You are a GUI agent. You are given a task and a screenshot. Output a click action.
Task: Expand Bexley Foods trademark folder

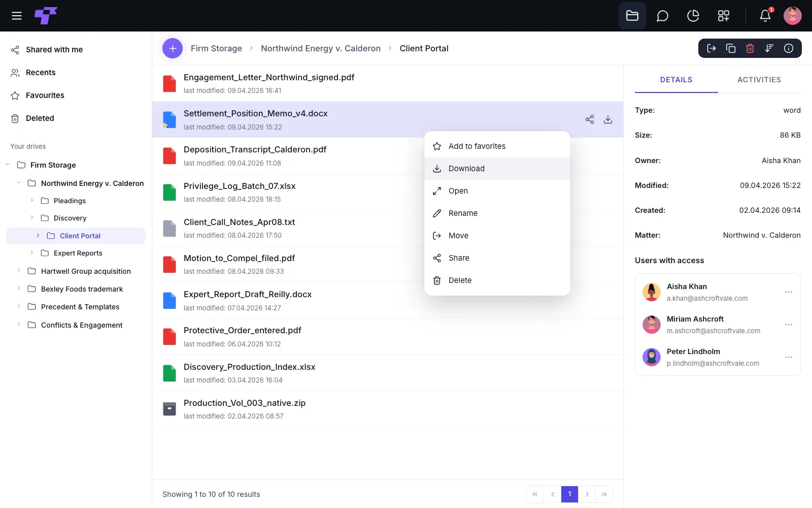19,289
